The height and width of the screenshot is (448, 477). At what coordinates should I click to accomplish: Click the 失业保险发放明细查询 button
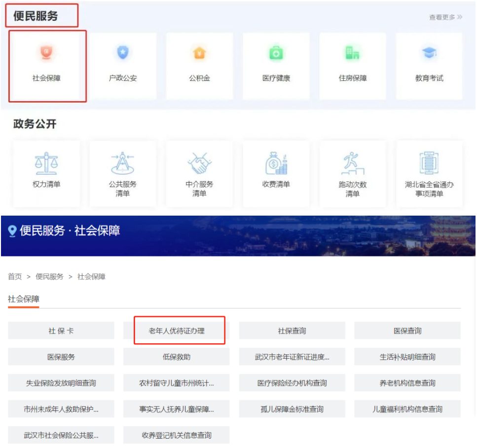(x=61, y=383)
